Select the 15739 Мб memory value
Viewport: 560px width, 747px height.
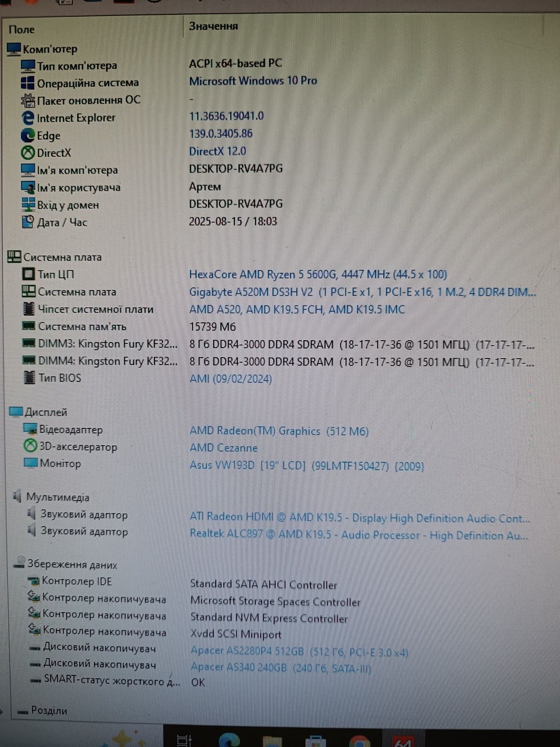pyautogui.click(x=213, y=327)
